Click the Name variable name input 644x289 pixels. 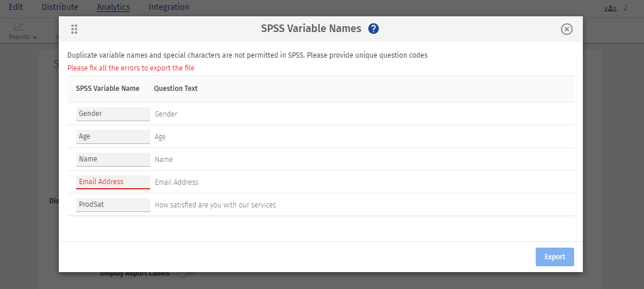click(113, 159)
